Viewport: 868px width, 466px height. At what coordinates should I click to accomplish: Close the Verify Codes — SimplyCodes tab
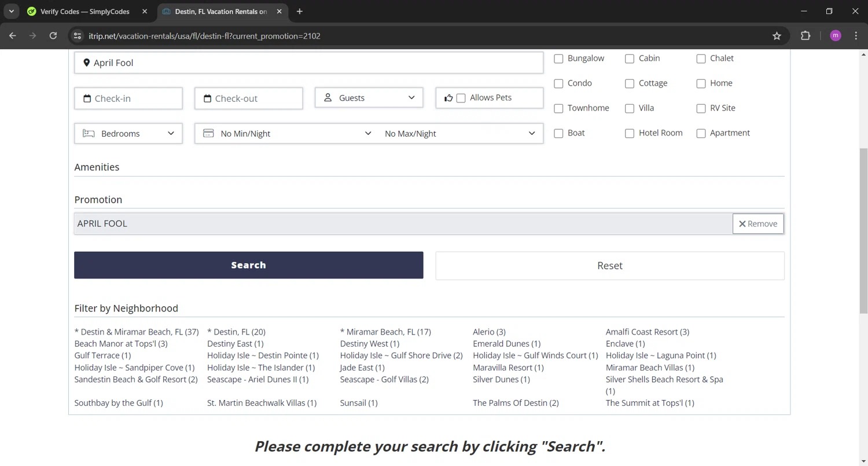pyautogui.click(x=145, y=12)
